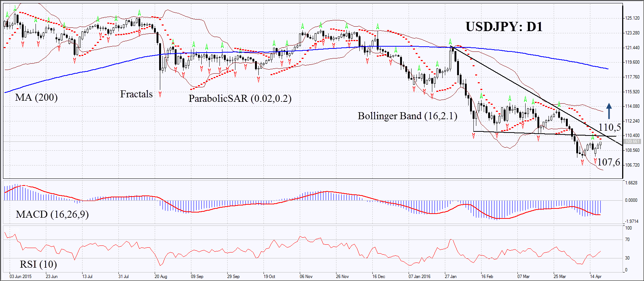
Task: Click the 07 Jan 2016 date label
Action: click(x=419, y=277)
